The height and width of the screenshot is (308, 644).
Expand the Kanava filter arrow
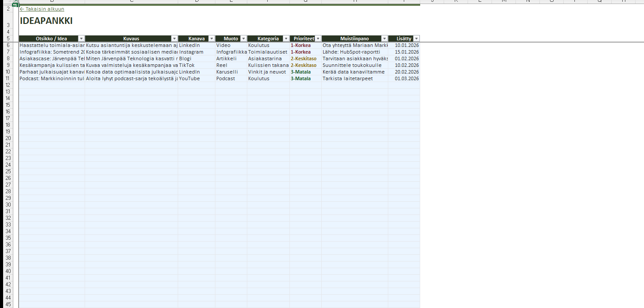[x=211, y=39]
